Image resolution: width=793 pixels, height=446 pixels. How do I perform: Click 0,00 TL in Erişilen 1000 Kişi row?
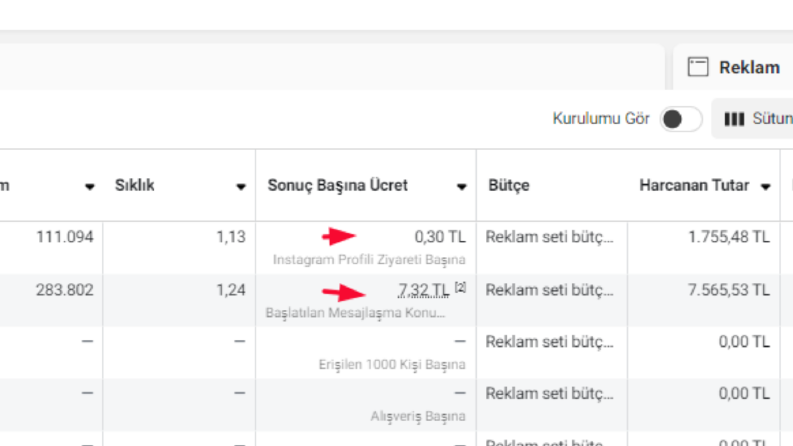[x=744, y=342]
